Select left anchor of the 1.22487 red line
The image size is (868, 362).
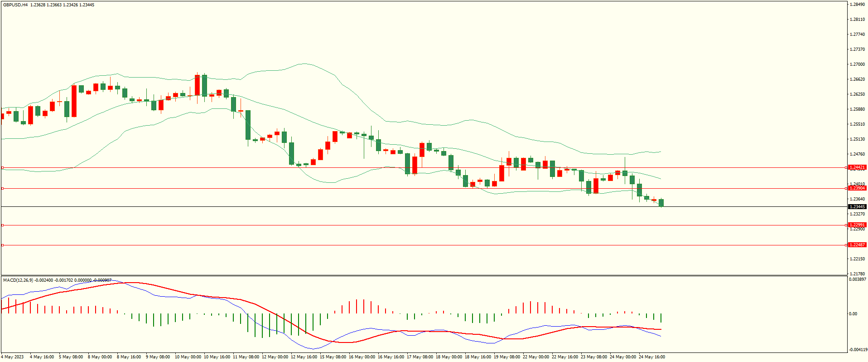[x=2, y=245]
